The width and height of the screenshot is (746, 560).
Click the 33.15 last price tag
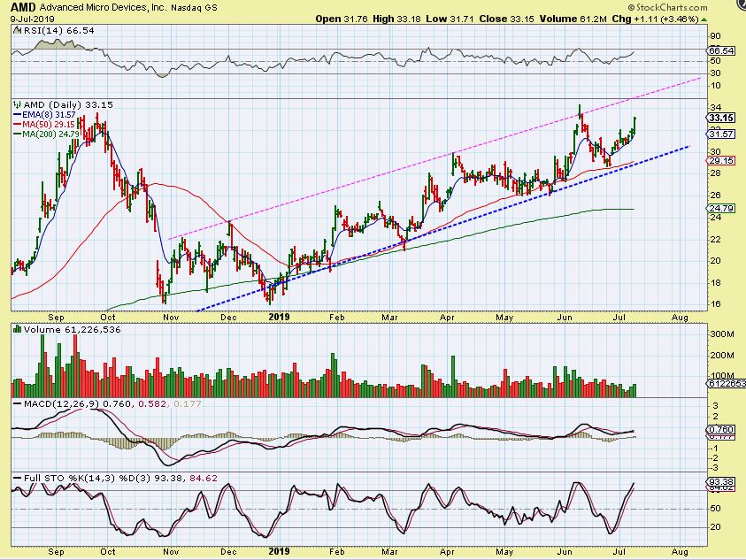721,118
